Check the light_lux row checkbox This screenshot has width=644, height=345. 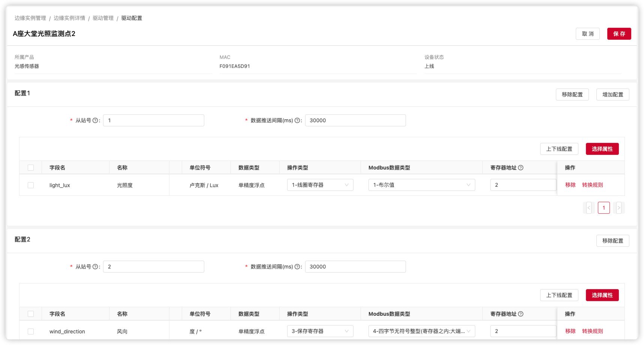[x=31, y=185]
